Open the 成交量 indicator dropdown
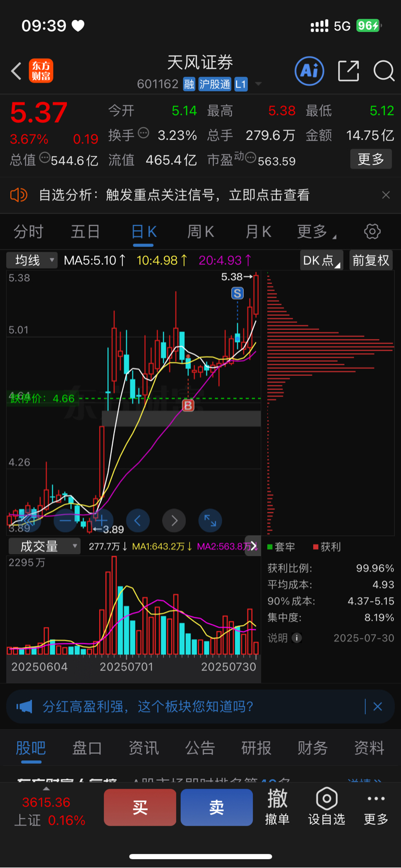The height and width of the screenshot is (868, 401). 44,546
